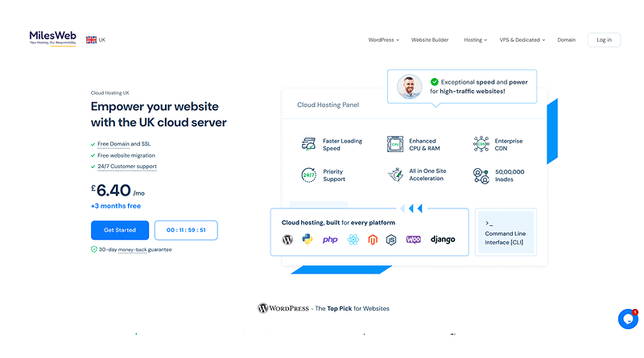Click the Command Line Interface [CLI] card
The width and height of the screenshot is (644, 358).
coord(506,232)
